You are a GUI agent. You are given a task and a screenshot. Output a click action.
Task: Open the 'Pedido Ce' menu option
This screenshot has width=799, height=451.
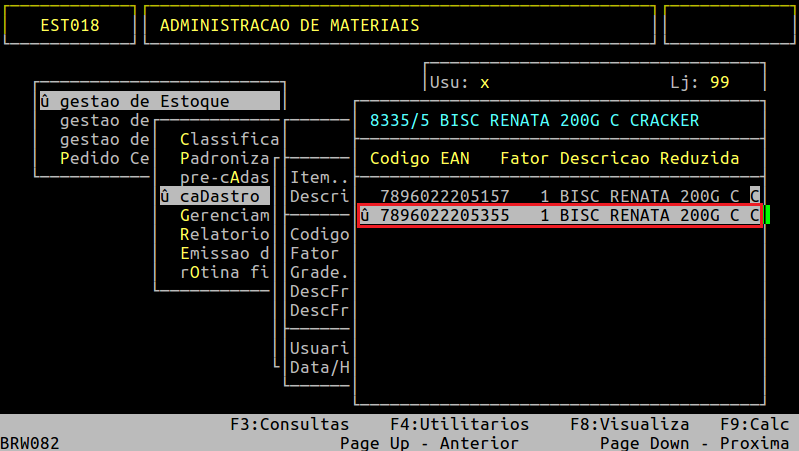click(104, 158)
